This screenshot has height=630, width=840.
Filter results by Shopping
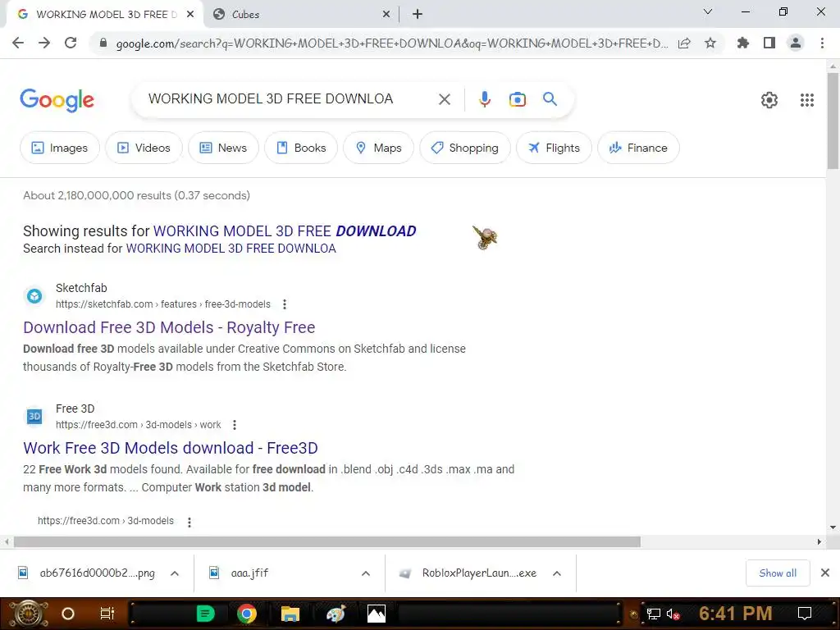(x=464, y=148)
